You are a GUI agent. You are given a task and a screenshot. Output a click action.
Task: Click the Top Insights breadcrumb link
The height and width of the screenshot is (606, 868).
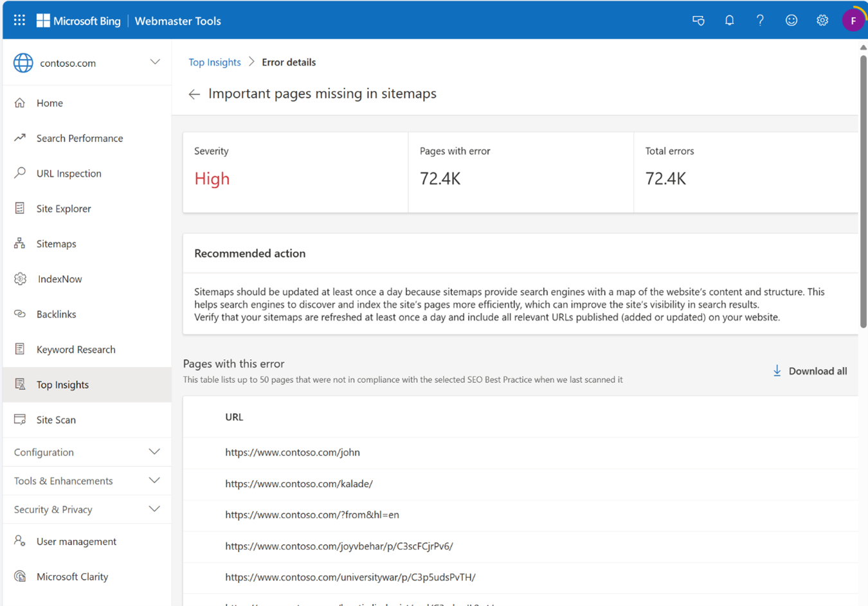coord(214,62)
